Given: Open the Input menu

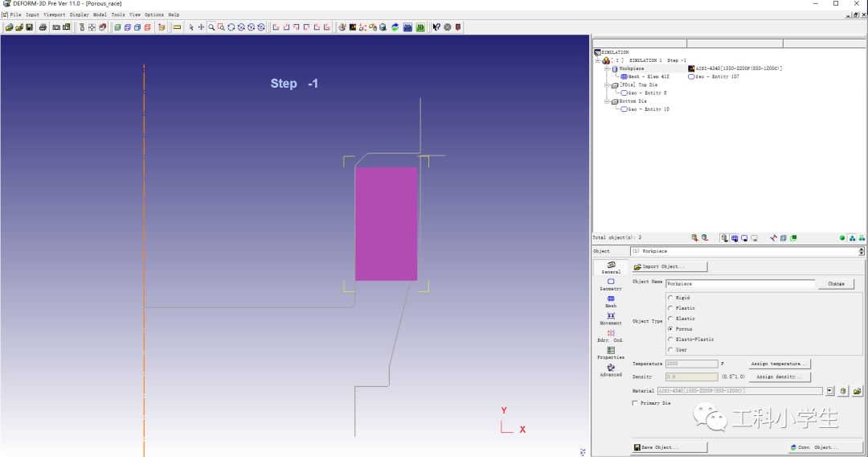Looking at the screenshot, I should tap(32, 15).
